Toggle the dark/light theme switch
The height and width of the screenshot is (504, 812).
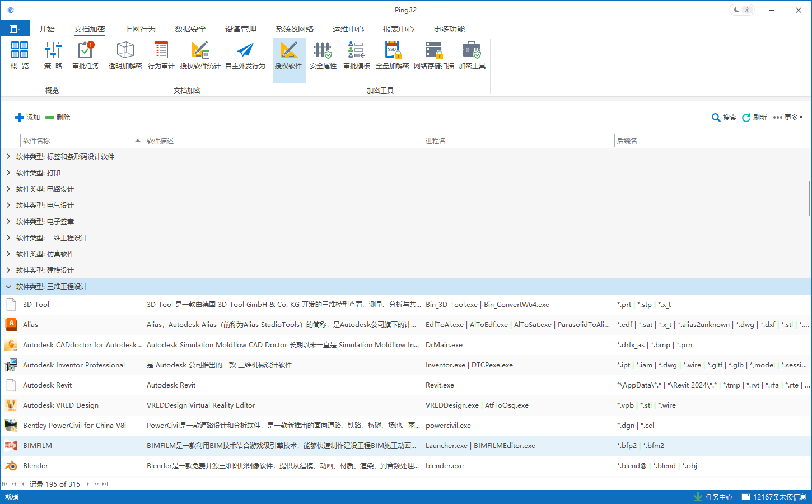point(741,10)
